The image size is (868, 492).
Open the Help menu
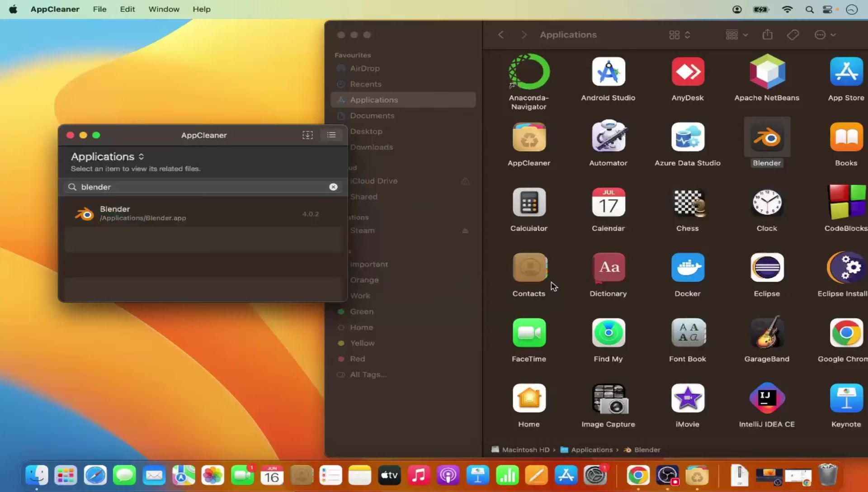coord(202,9)
